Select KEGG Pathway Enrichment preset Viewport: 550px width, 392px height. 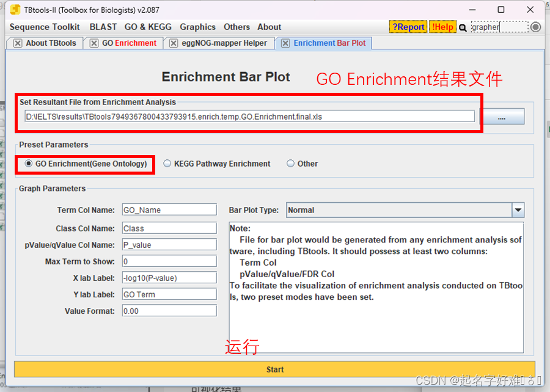click(x=167, y=164)
